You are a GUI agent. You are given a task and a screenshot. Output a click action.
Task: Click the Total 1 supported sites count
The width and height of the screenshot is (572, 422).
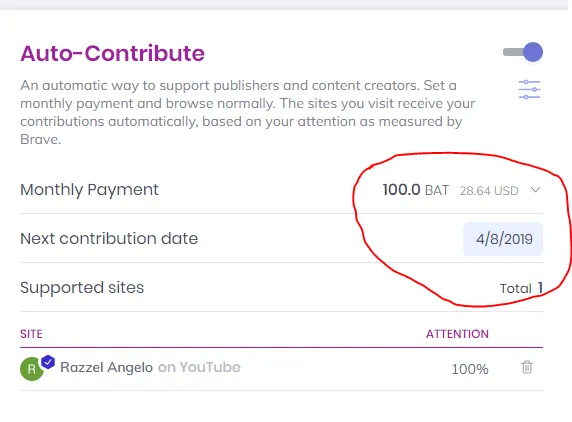(521, 288)
